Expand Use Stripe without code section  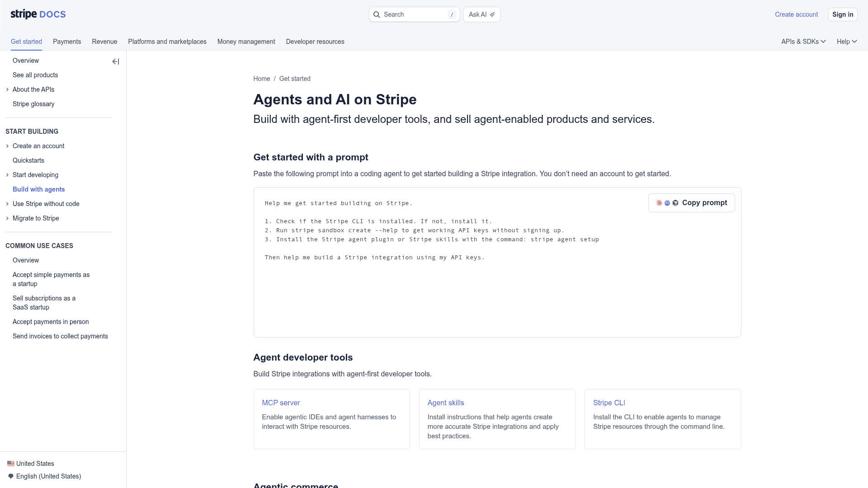point(7,204)
